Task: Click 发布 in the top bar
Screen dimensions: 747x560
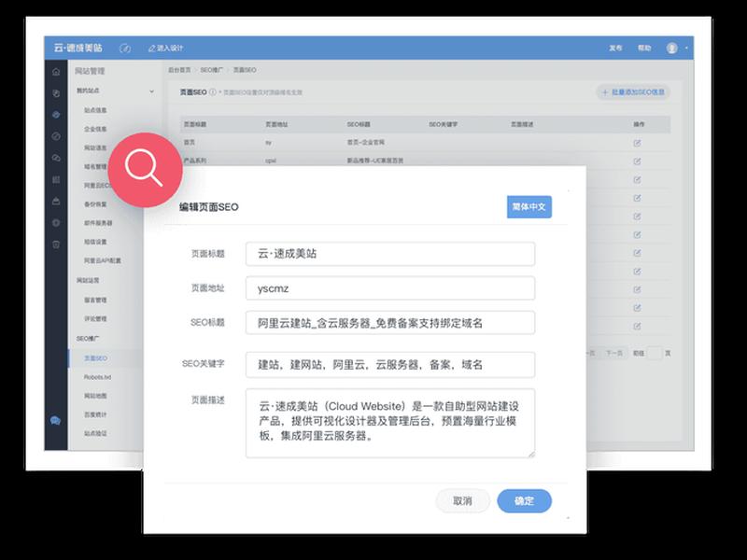Action: 615,49
